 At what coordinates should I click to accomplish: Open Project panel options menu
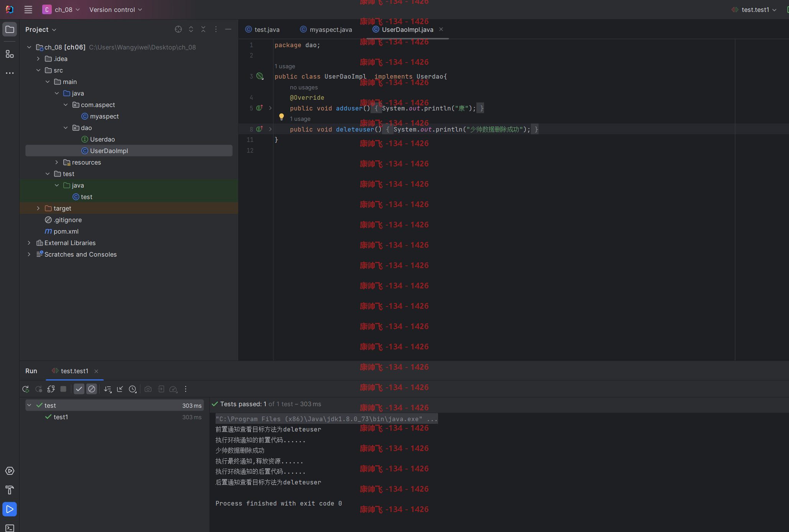(x=216, y=30)
